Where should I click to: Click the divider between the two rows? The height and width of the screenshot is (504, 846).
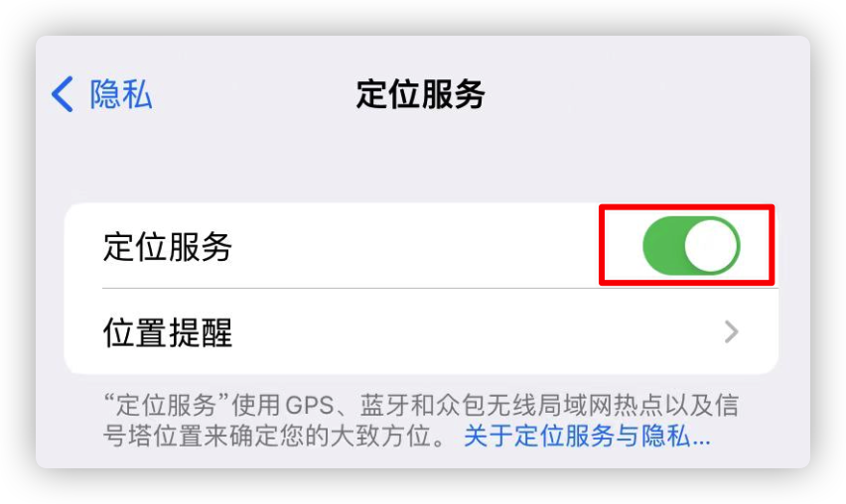[440, 289]
